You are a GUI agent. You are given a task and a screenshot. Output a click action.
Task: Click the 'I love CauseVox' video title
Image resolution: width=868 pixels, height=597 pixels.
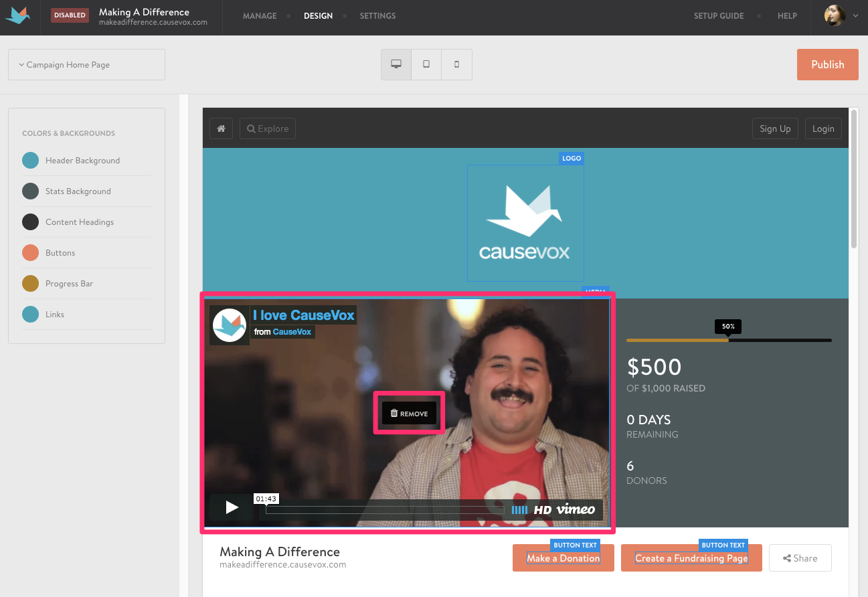click(x=304, y=315)
